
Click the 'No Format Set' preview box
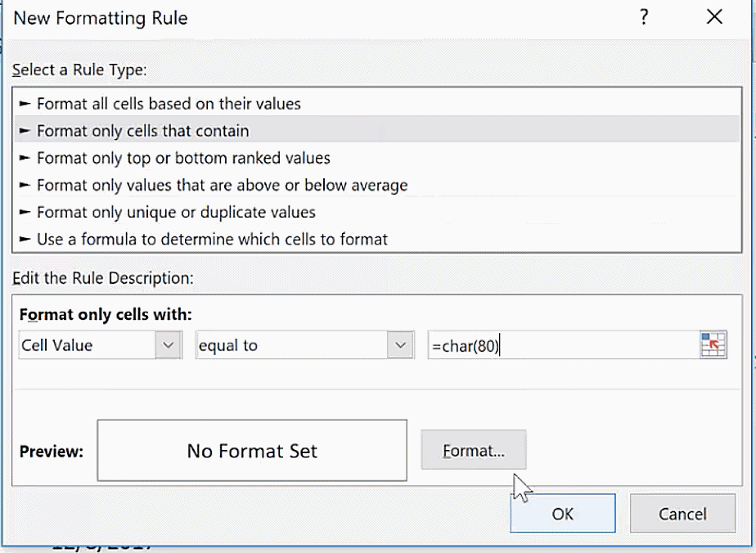(252, 451)
